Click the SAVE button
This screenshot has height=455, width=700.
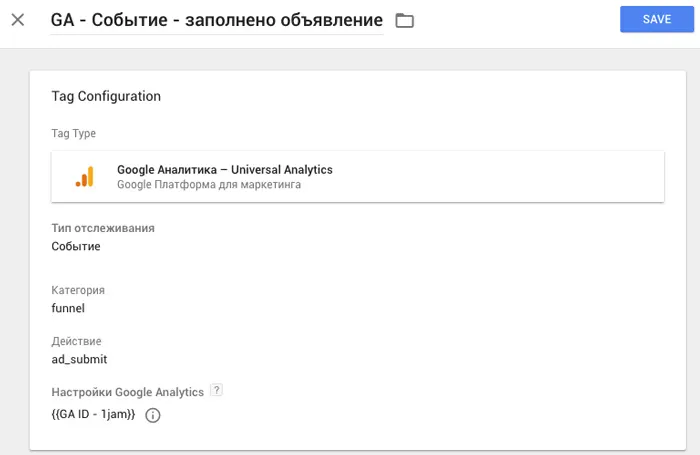coord(657,19)
